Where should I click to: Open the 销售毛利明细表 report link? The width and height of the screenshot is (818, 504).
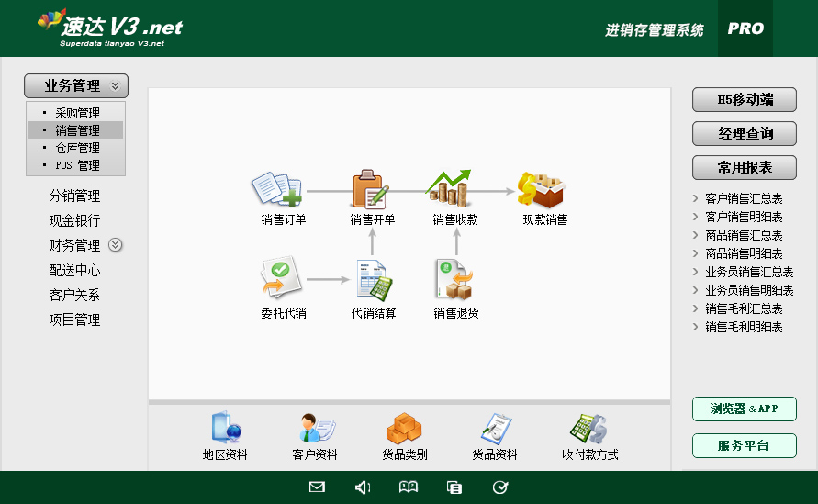pyautogui.click(x=743, y=327)
